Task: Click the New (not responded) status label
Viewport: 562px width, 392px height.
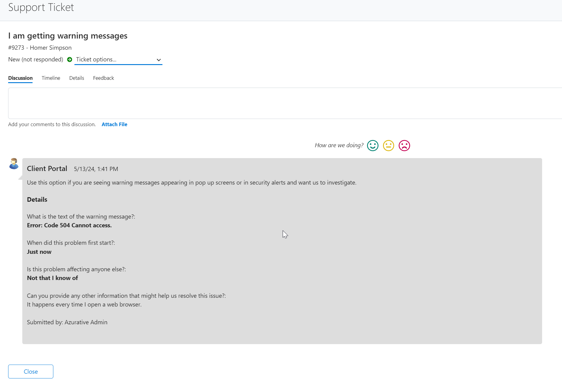Action: click(x=36, y=60)
